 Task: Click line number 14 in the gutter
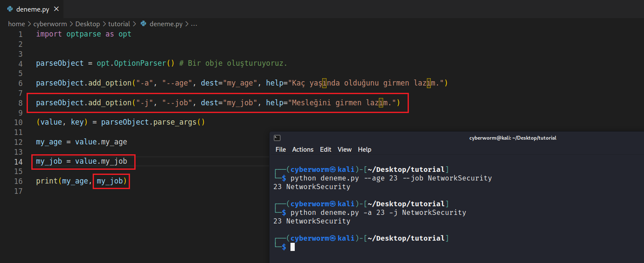[x=18, y=162]
